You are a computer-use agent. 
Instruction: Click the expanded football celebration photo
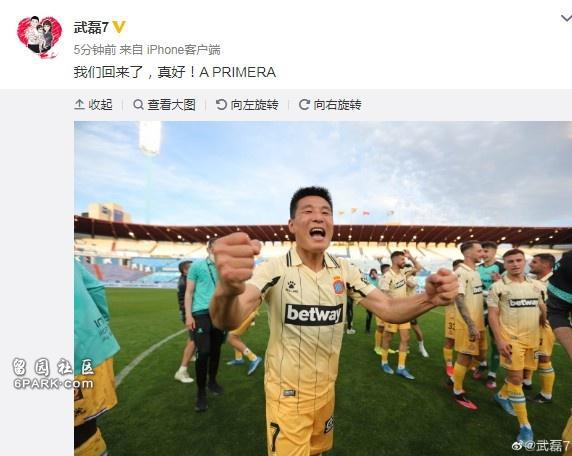pos(323,288)
